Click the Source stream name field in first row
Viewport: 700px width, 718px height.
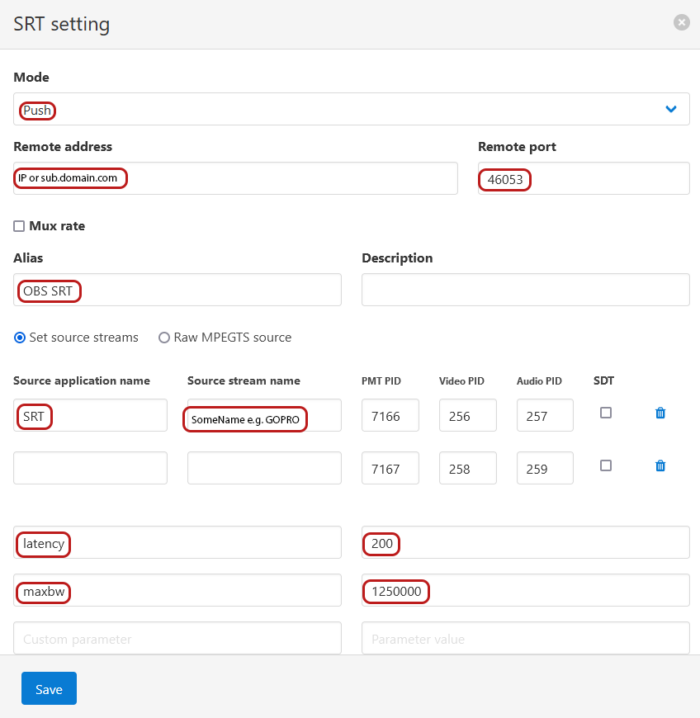click(264, 415)
